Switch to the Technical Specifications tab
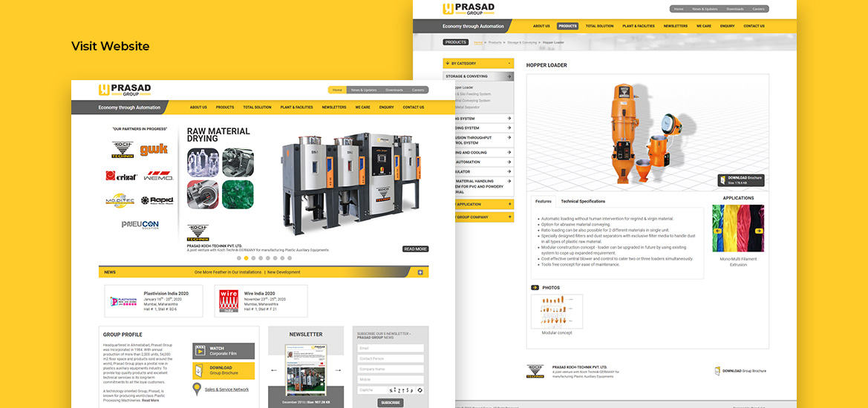The image size is (868, 408). 583,201
